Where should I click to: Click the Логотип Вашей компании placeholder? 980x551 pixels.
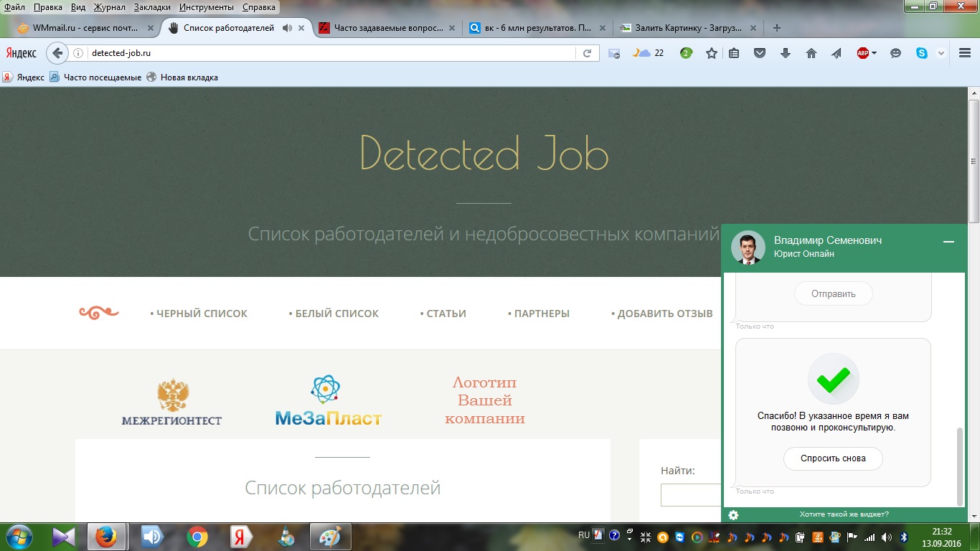point(485,400)
